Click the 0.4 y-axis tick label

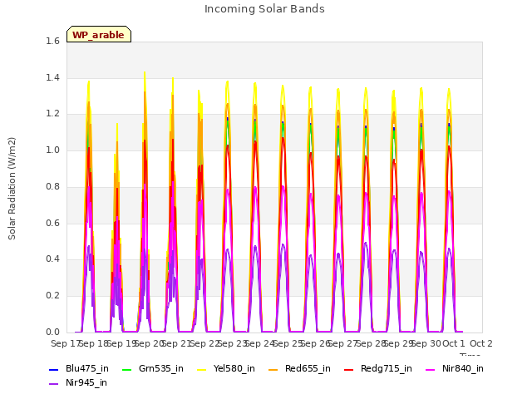click(x=52, y=259)
